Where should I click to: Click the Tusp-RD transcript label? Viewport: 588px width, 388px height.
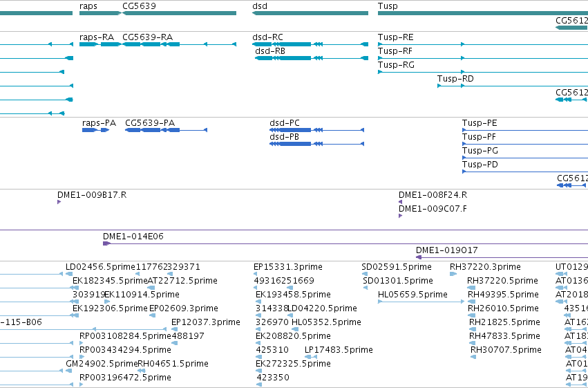[x=455, y=79]
